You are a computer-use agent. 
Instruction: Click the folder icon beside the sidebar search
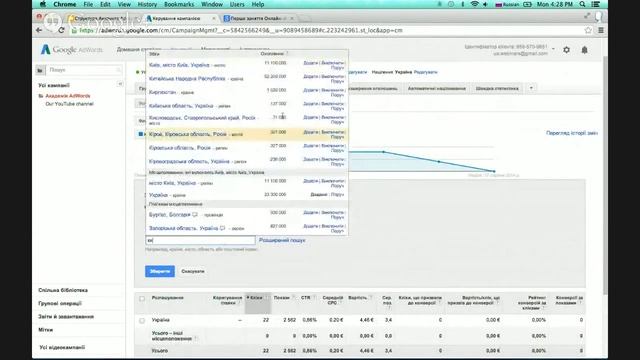tap(40, 70)
